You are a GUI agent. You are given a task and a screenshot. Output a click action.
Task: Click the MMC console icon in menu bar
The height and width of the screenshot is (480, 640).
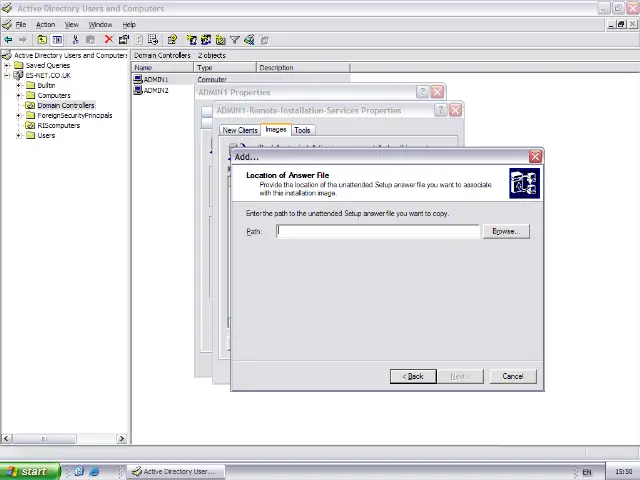[7, 24]
